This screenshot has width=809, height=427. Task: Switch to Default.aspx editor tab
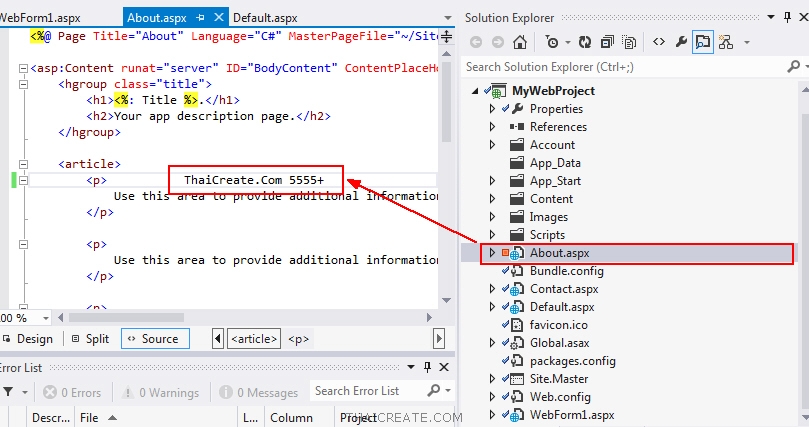[265, 18]
